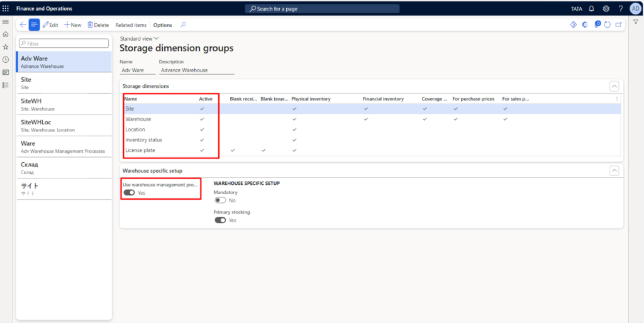Click the back arrow in action pane

(23, 25)
